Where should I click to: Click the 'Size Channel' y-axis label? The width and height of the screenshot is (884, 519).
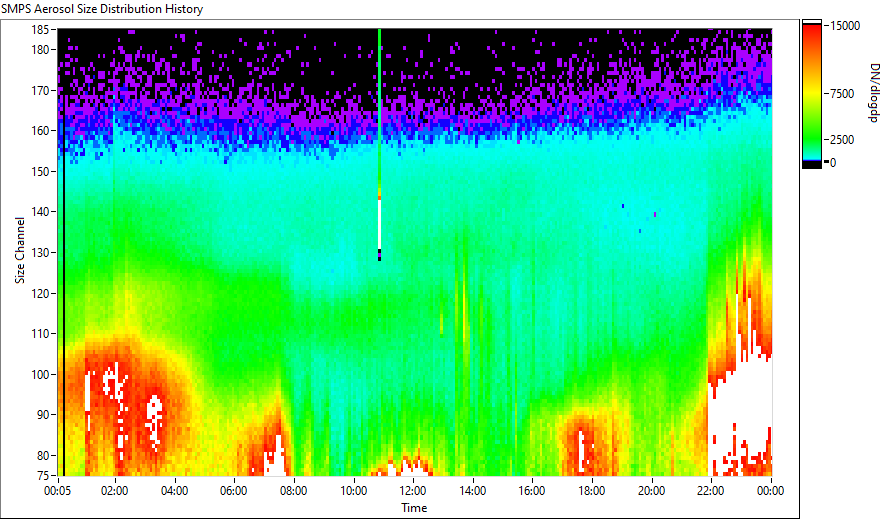coord(20,250)
